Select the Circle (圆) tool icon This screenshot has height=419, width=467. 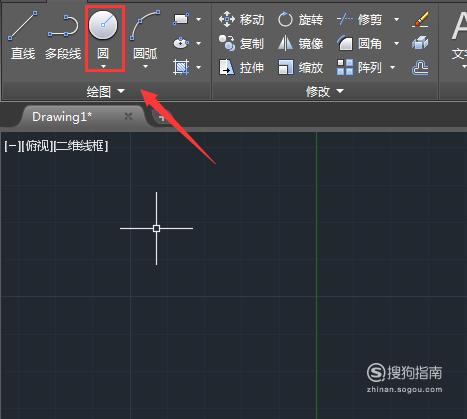click(103, 25)
